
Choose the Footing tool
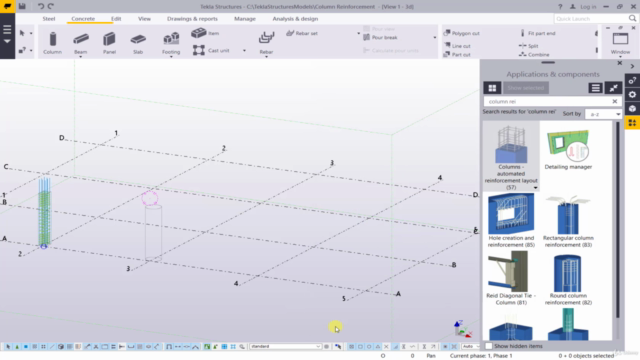(x=171, y=43)
